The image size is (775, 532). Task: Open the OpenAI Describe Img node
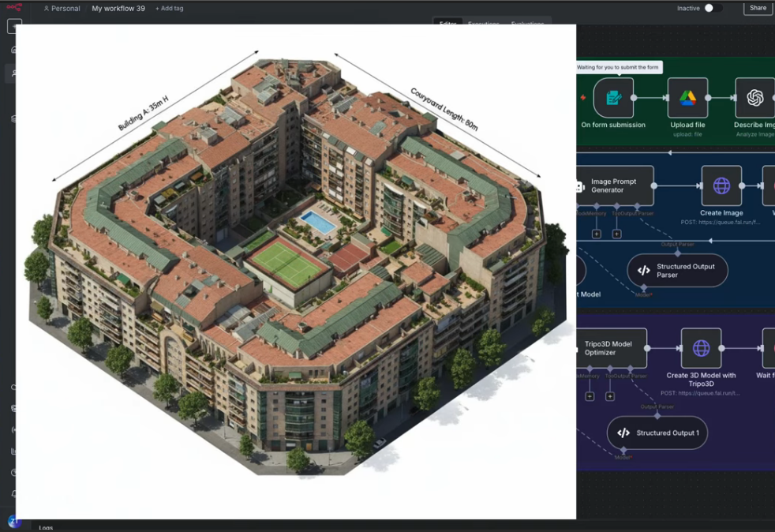[754, 98]
